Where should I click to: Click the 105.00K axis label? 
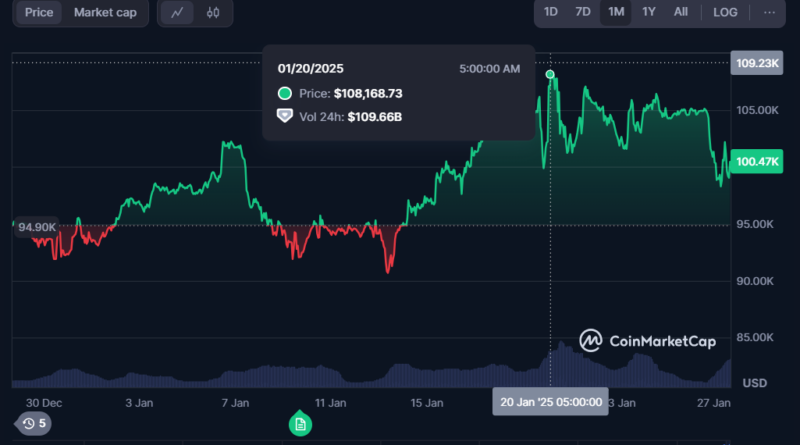pyautogui.click(x=757, y=110)
